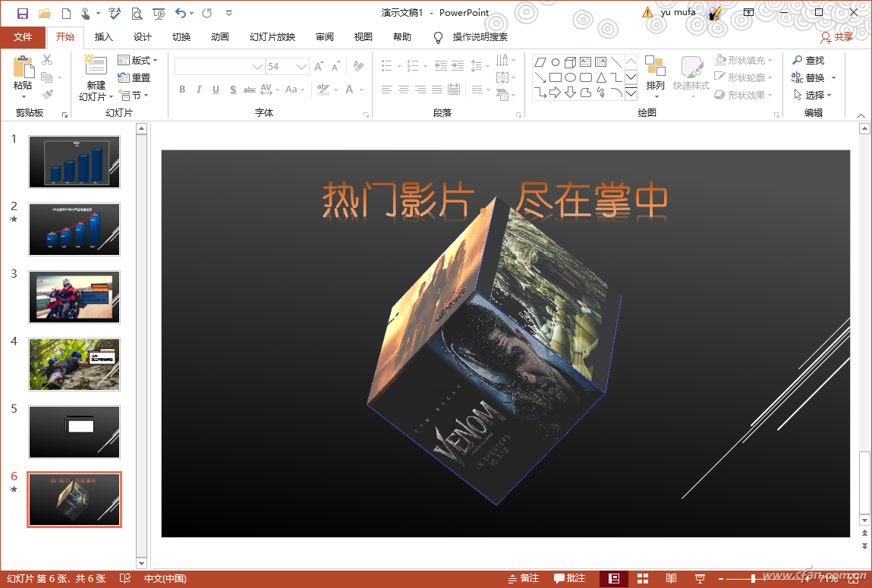This screenshot has width=872, height=588.
Task: Click the 查找 find button
Action: [808, 60]
